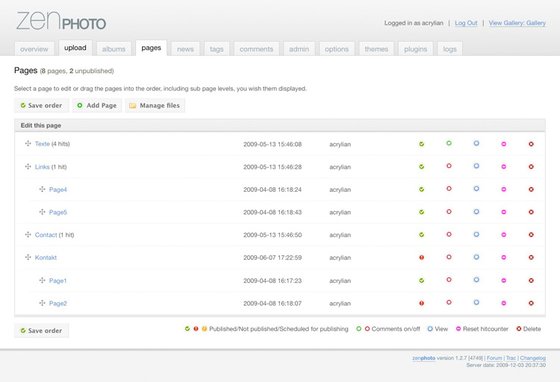
Task: Click the move handle icon for Texte
Action: (28, 144)
